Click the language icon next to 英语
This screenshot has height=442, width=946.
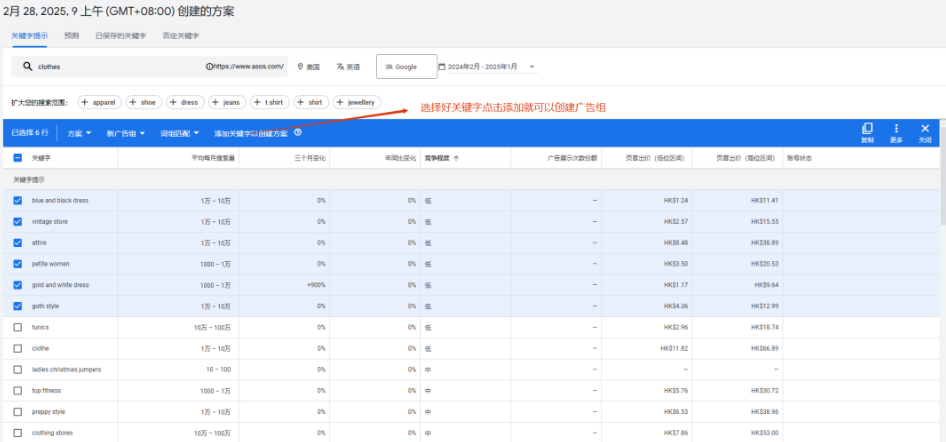click(x=340, y=67)
